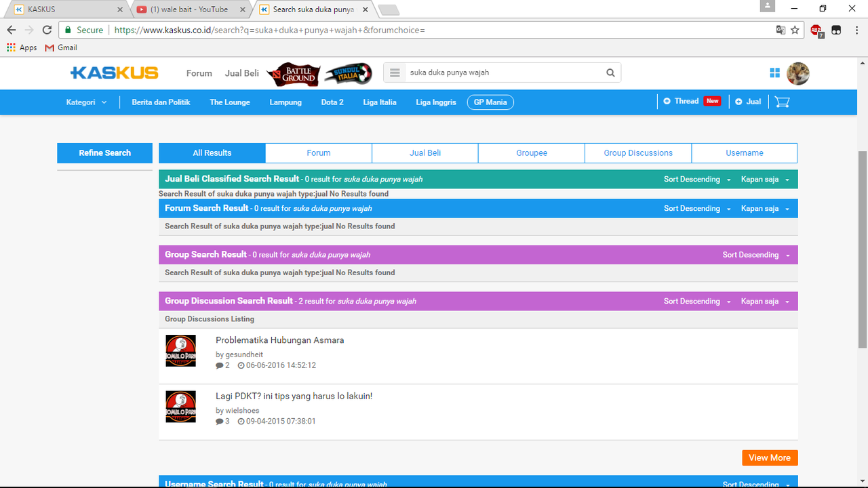Open Sort Descending in Forum Search Result

click(697, 209)
